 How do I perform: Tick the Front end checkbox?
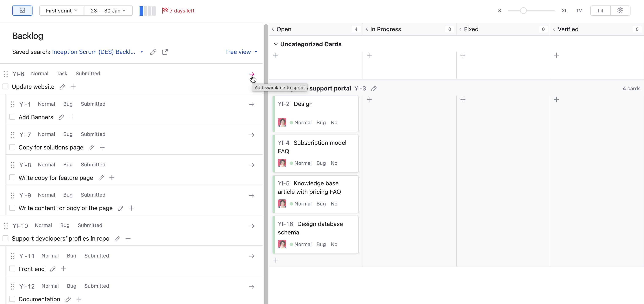point(12,269)
